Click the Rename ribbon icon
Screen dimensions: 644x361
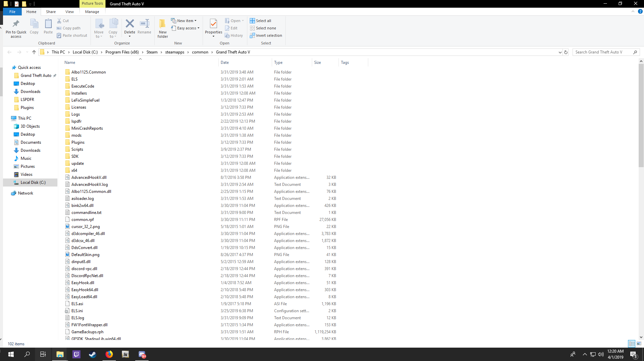(144, 24)
